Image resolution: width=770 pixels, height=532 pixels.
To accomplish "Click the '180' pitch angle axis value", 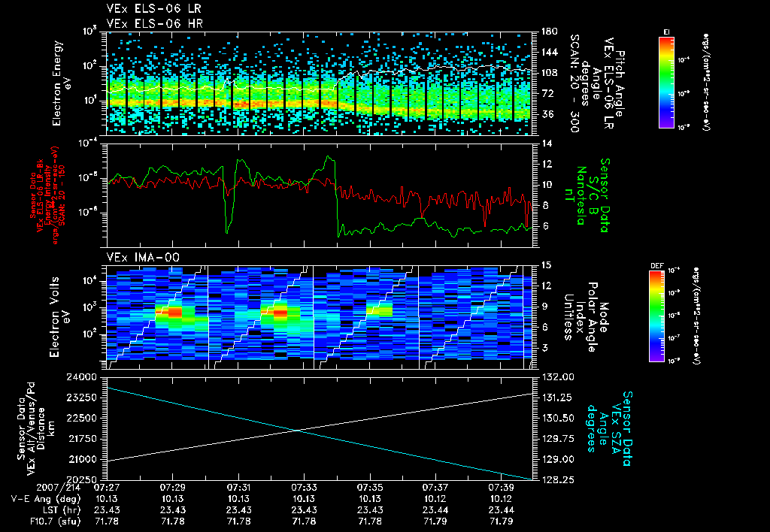I will pos(550,32).
